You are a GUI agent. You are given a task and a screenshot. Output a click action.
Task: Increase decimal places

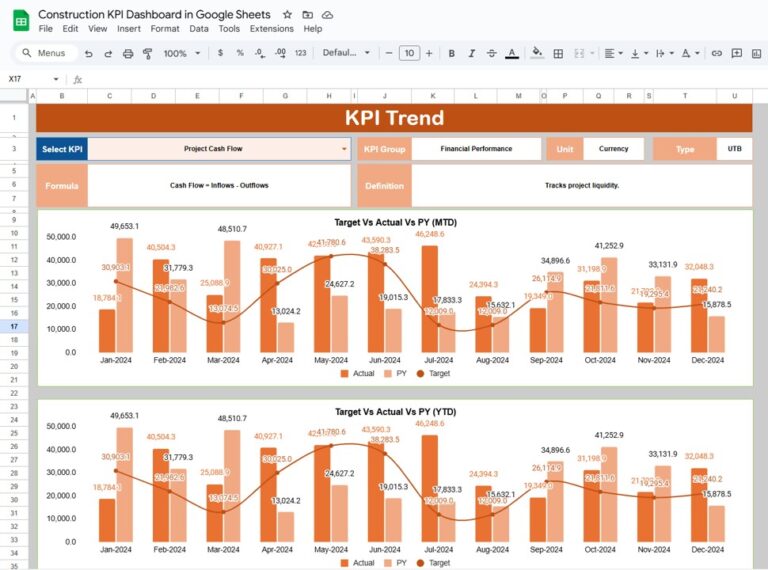click(281, 53)
